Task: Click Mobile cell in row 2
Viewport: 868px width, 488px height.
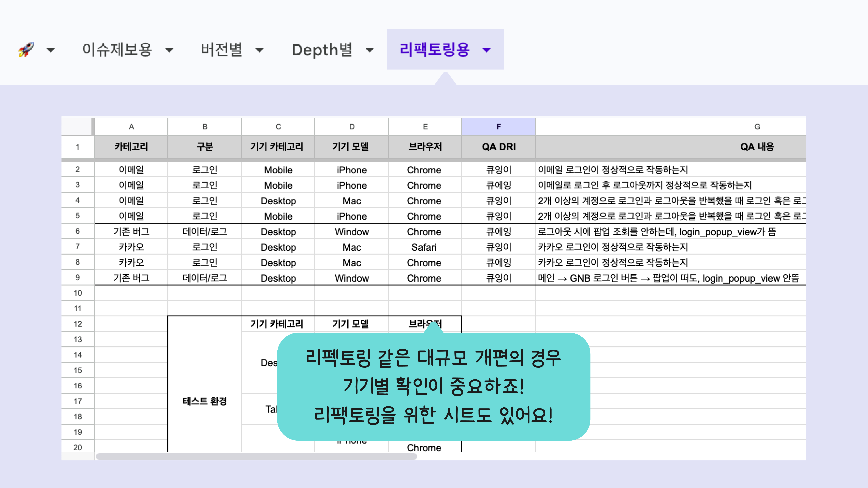Action: click(x=278, y=170)
